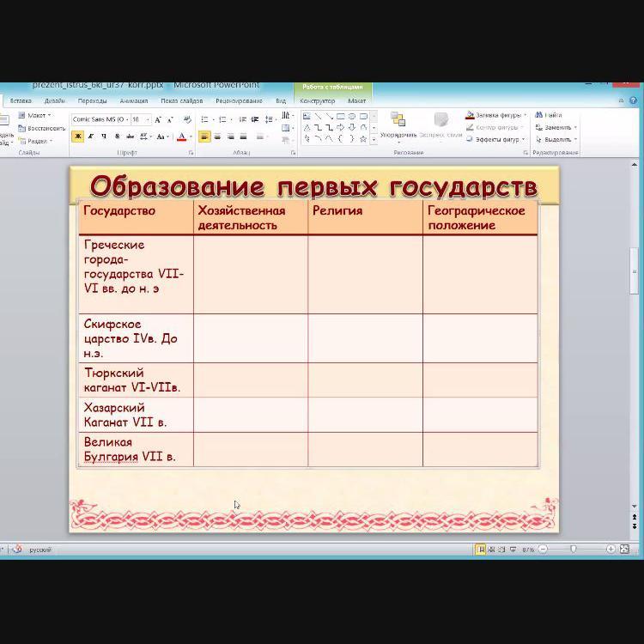Screen dimensions: 644x644
Task: Open the Макет layout dropdown in Slides group
Action: tap(34, 115)
